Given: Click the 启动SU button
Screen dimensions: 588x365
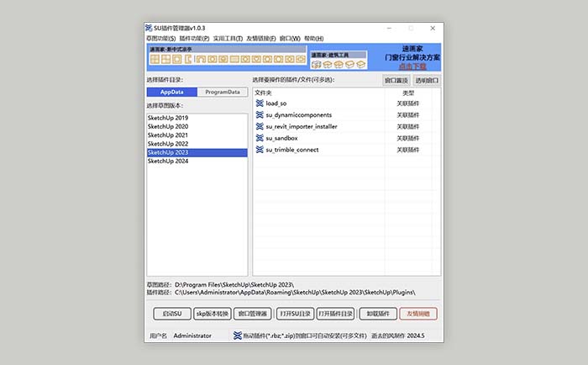Looking at the screenshot, I should point(172,314).
